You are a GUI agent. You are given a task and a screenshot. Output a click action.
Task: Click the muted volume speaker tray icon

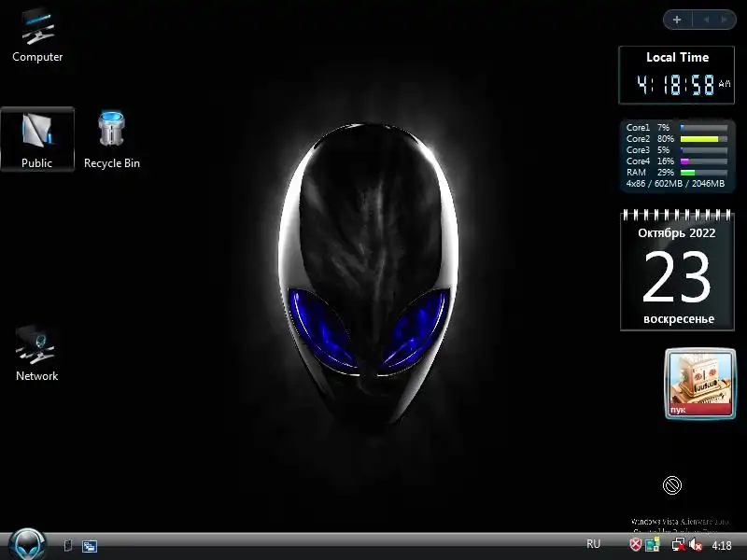[x=696, y=544]
